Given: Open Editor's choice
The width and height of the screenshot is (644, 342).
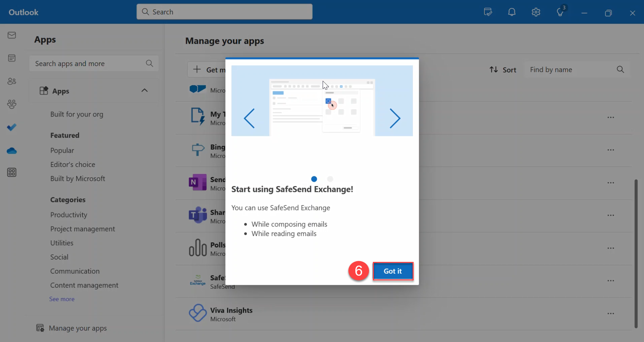Looking at the screenshot, I should tap(73, 165).
